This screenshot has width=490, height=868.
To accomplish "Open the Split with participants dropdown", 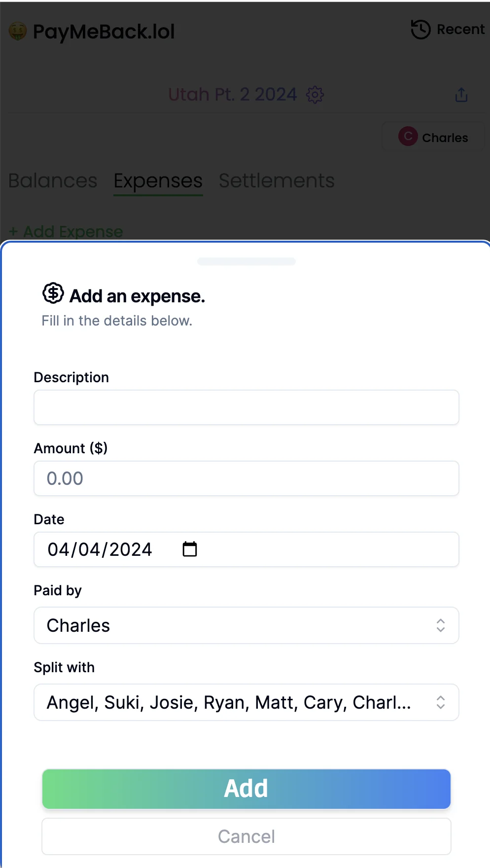I will pyautogui.click(x=246, y=702).
